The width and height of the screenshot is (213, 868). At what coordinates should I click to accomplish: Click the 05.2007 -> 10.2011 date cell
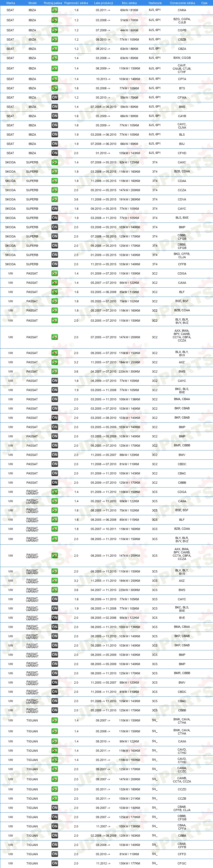(104, 529)
